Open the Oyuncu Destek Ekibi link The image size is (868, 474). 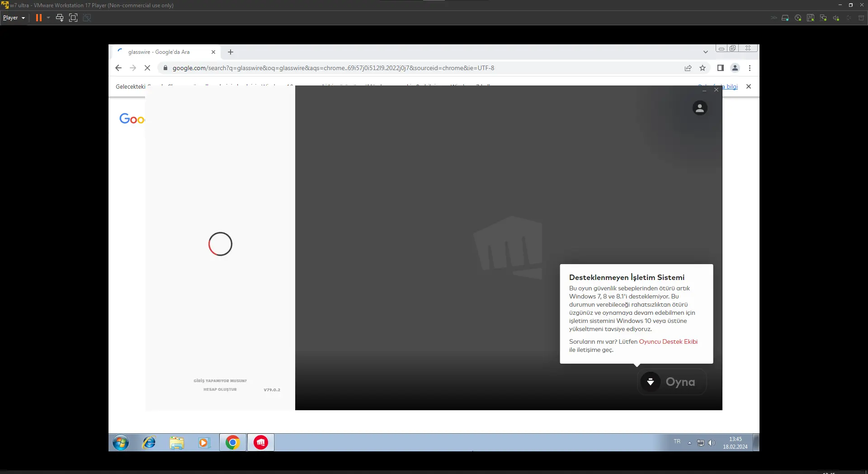pyautogui.click(x=668, y=341)
